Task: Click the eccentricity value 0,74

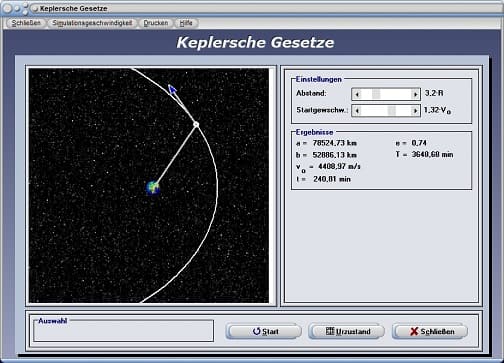Action: point(419,143)
